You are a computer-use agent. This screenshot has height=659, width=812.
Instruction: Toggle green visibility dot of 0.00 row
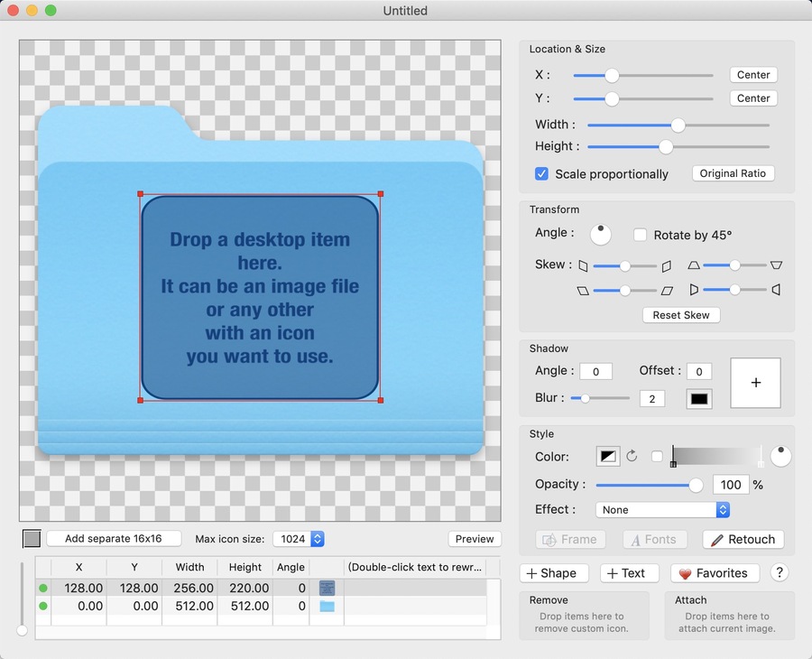coord(43,606)
